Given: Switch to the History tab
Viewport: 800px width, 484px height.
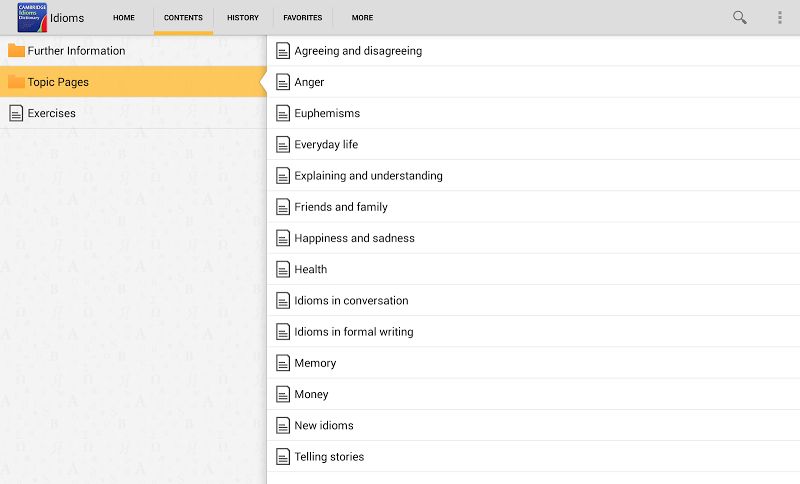Looking at the screenshot, I should click(x=243, y=17).
